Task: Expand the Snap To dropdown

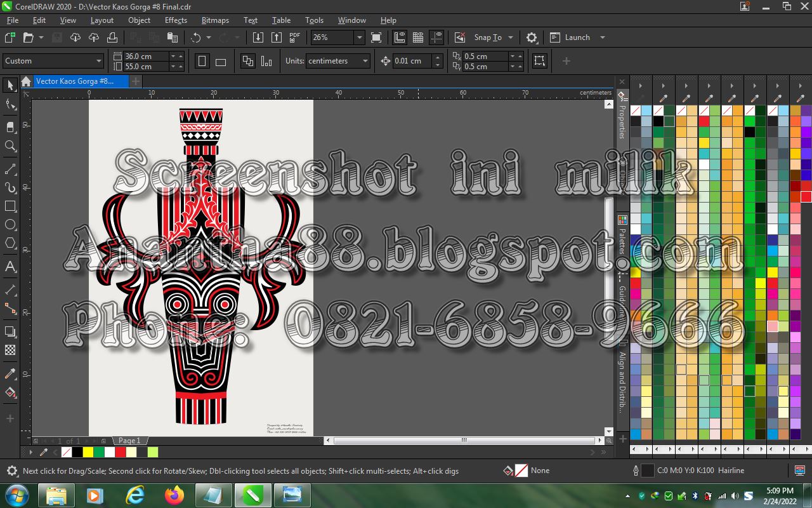Action: pyautogui.click(x=511, y=37)
